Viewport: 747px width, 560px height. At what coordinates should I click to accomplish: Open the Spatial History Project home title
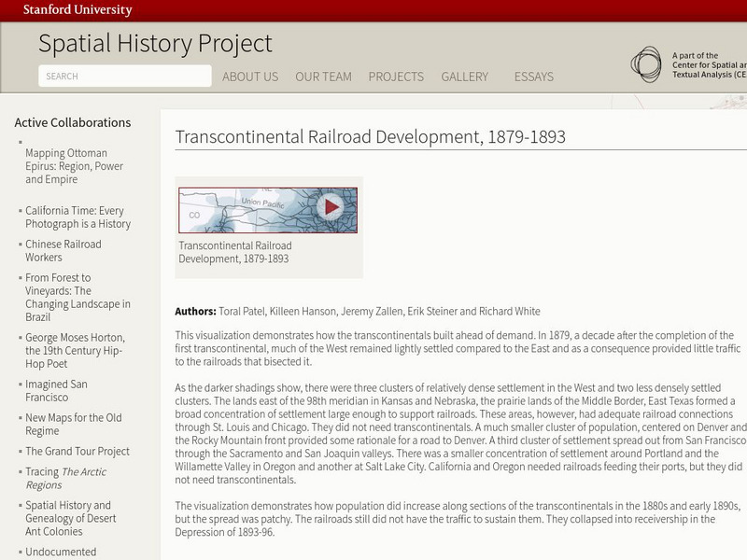[x=155, y=43]
